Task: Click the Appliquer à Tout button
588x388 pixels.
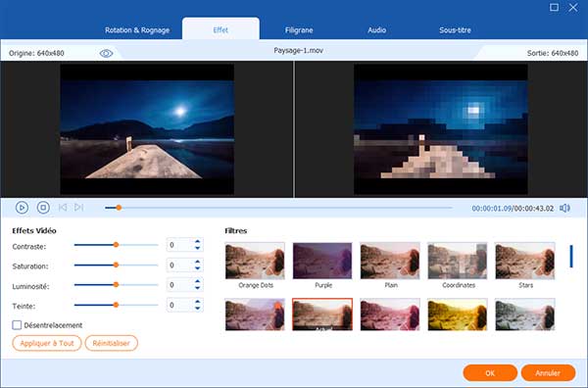Action: pyautogui.click(x=47, y=343)
